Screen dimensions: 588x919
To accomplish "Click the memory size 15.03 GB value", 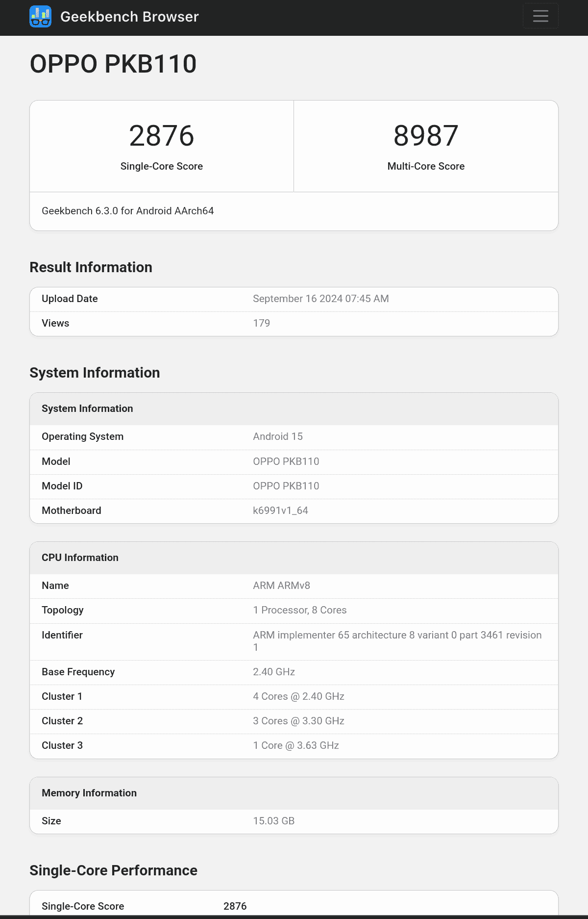I will tap(273, 821).
